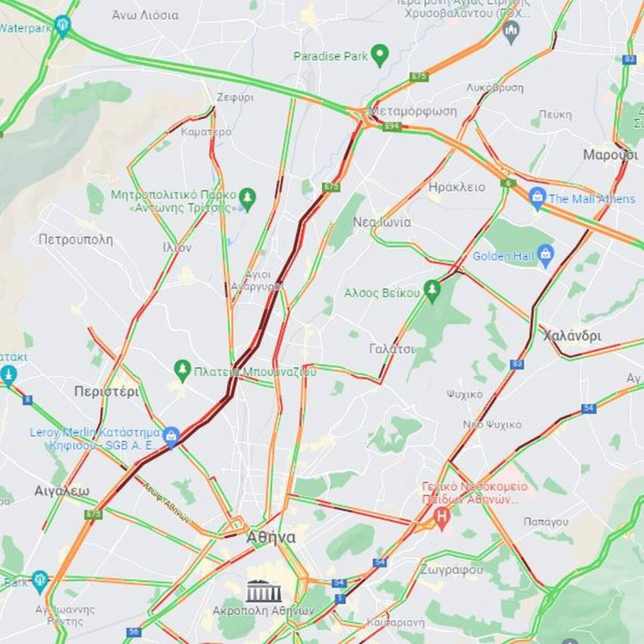Click the Περιστέρι district label
Image resolution: width=644 pixels, height=644 pixels.
tap(107, 391)
